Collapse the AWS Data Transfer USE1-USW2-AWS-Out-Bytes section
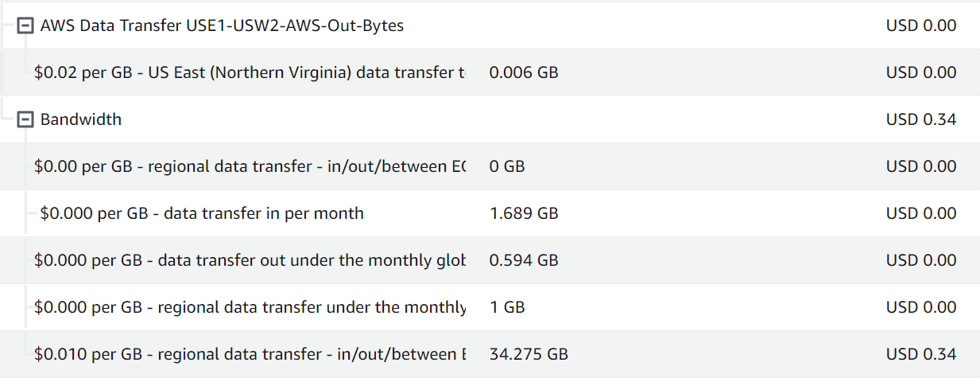The height and width of the screenshot is (378, 980). click(x=25, y=25)
